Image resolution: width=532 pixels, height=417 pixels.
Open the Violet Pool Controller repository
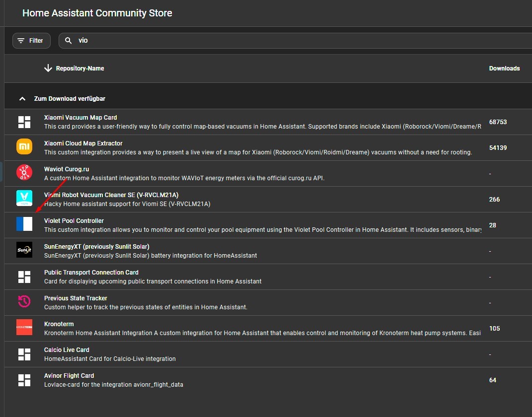268,225
